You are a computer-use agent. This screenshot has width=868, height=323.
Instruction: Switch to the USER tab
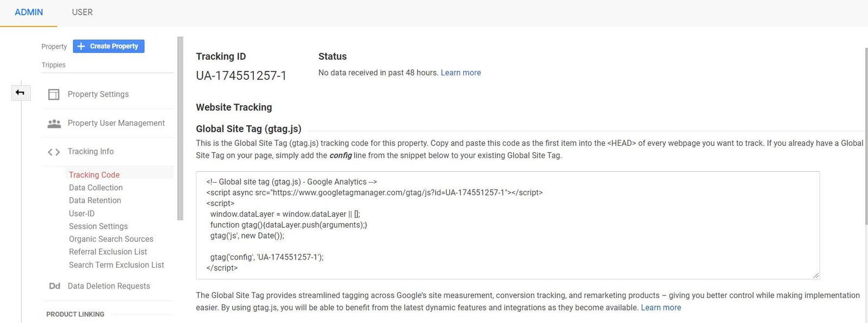pyautogui.click(x=82, y=12)
